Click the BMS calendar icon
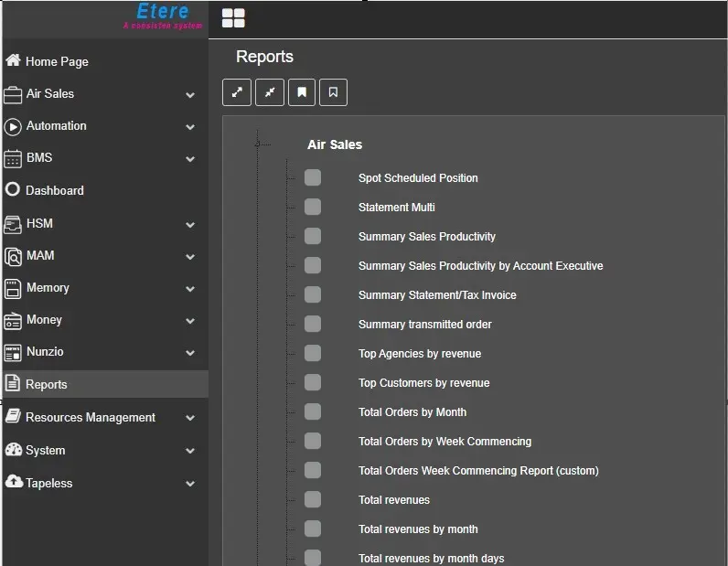 tap(13, 158)
